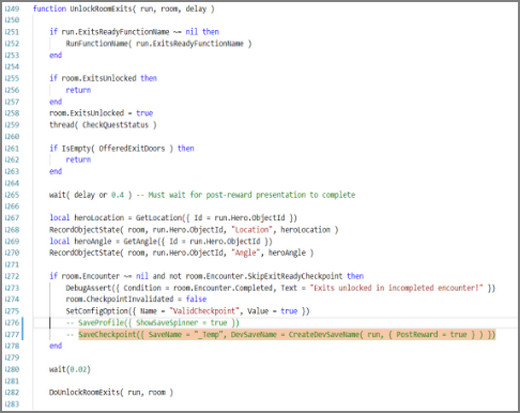The height and width of the screenshot is (413, 520).
Task: Click the 'return' keyword on line 1262
Action: [78, 160]
